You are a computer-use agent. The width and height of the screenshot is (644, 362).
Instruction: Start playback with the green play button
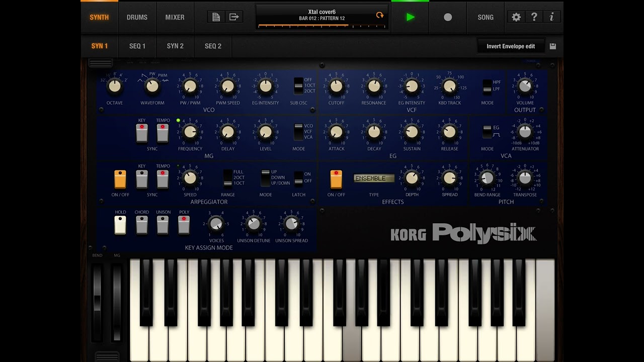click(x=411, y=17)
